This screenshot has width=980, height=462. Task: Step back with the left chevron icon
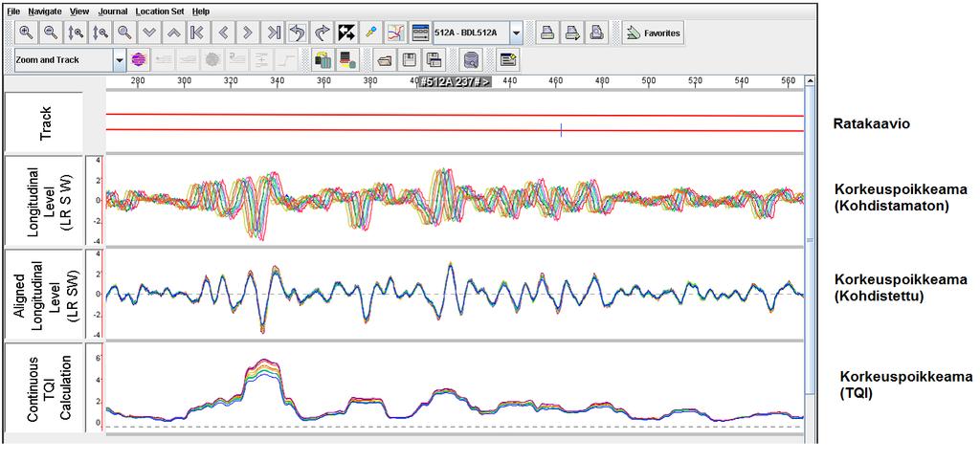click(x=223, y=33)
